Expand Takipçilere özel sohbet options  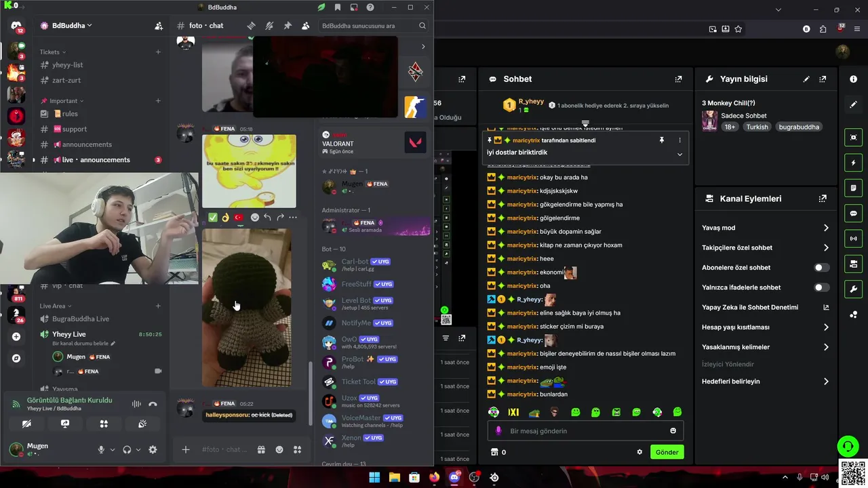tap(826, 248)
